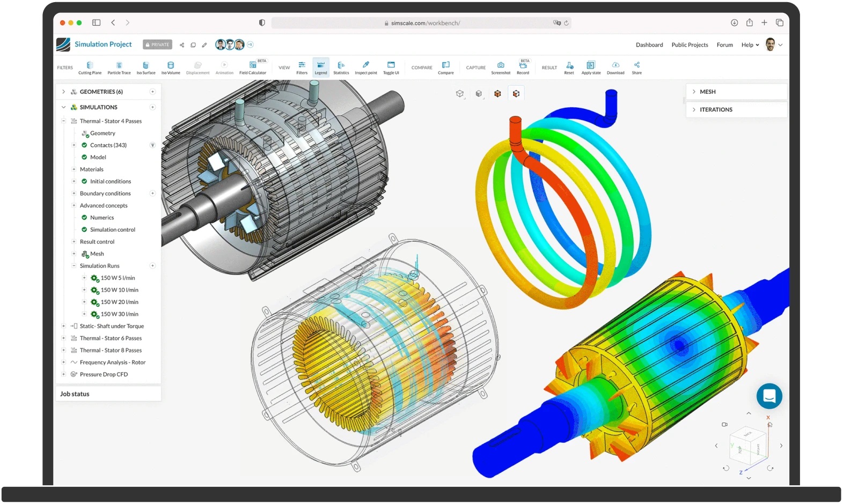Select the Inspect point tool
This screenshot has height=504, width=843.
point(365,68)
